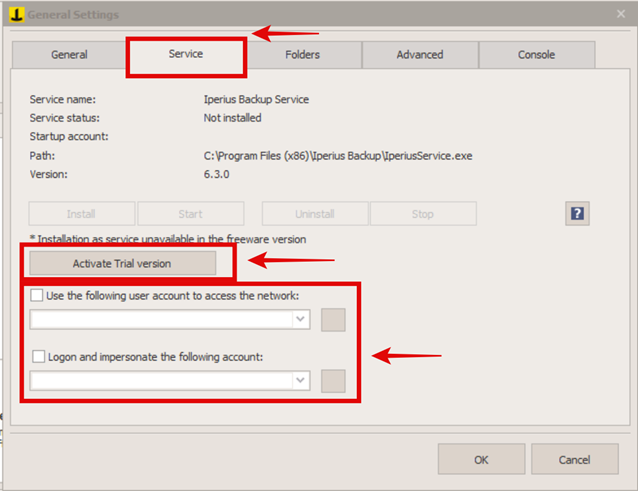Click the 'Version:' label
This screenshot has width=638, height=491.
click(x=49, y=175)
